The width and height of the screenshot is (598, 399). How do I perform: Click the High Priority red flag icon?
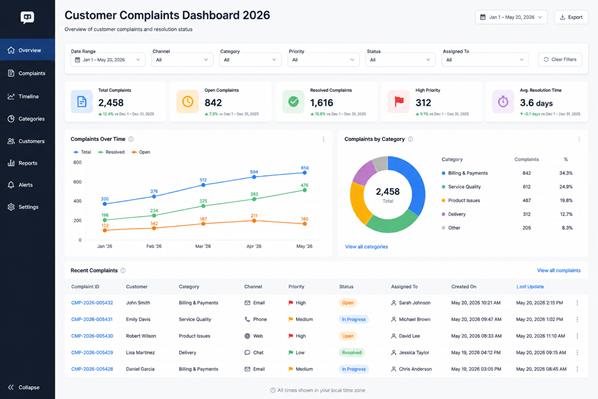(399, 102)
